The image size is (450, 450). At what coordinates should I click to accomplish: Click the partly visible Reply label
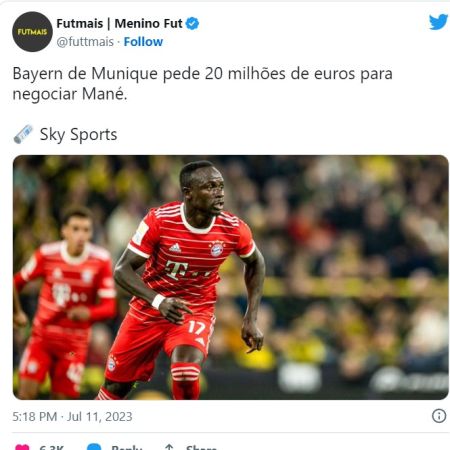[x=127, y=447]
